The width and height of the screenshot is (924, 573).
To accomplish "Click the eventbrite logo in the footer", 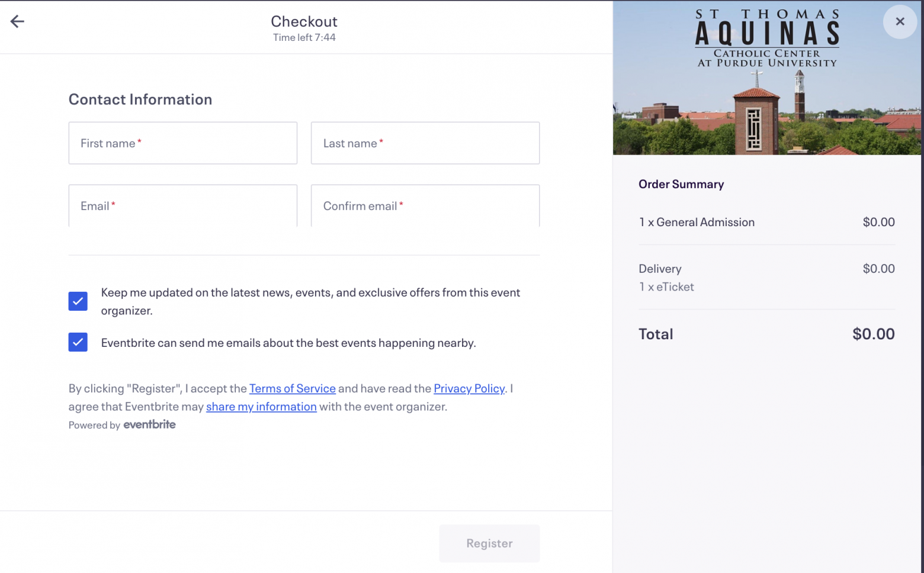I will 149,424.
